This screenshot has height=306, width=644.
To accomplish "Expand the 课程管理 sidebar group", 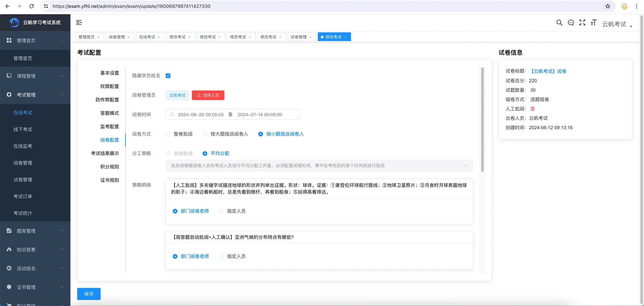I will (35, 76).
